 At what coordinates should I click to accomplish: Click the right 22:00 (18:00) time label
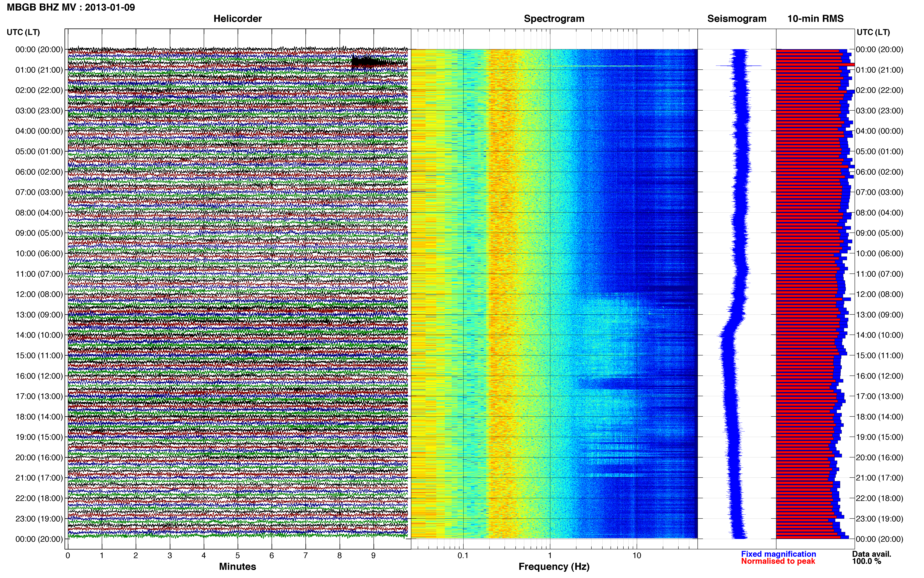(879, 498)
